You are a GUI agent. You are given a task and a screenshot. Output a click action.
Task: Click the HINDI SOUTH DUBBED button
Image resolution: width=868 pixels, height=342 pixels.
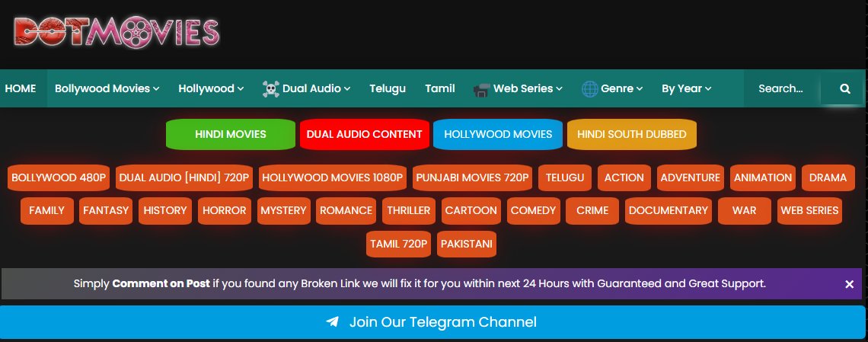[x=632, y=134]
